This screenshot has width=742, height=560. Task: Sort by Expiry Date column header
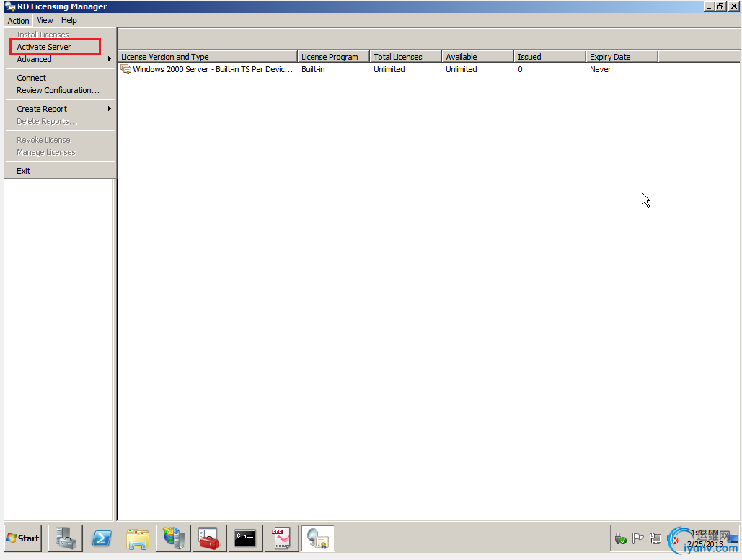tap(622, 57)
